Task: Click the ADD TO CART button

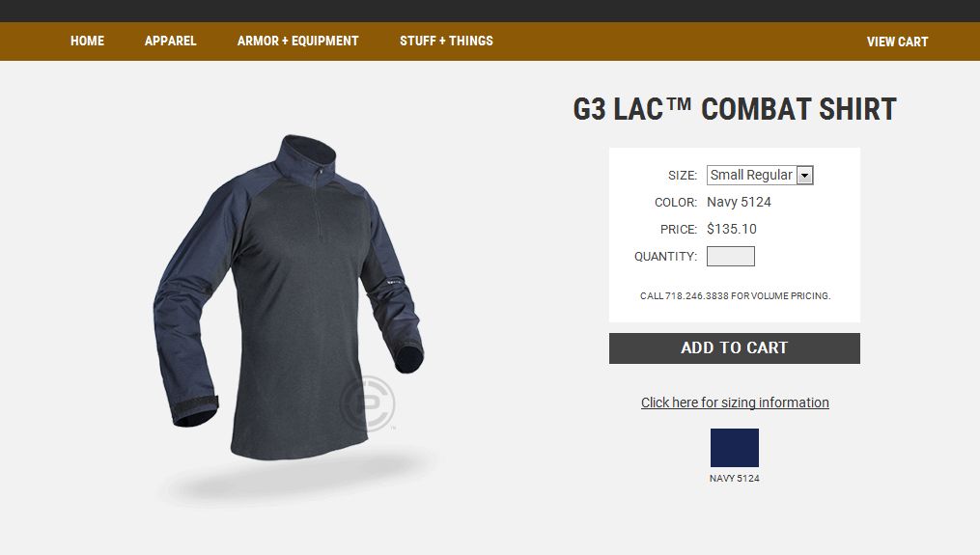Action: (735, 348)
